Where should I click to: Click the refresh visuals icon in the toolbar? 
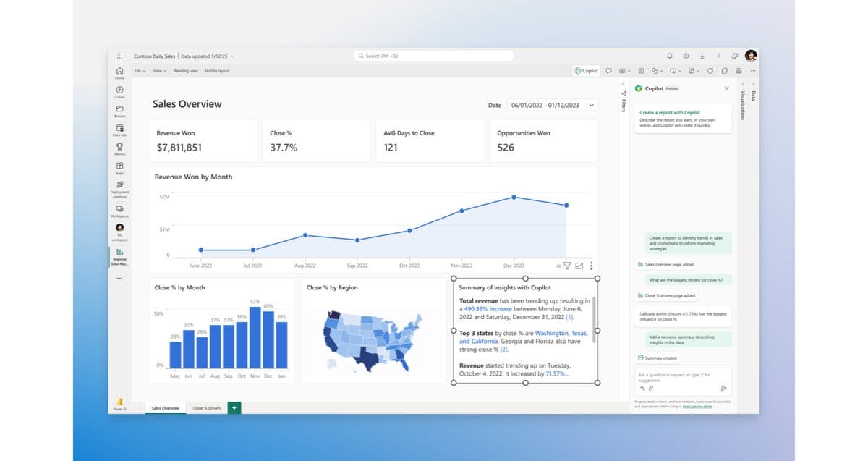click(x=710, y=71)
